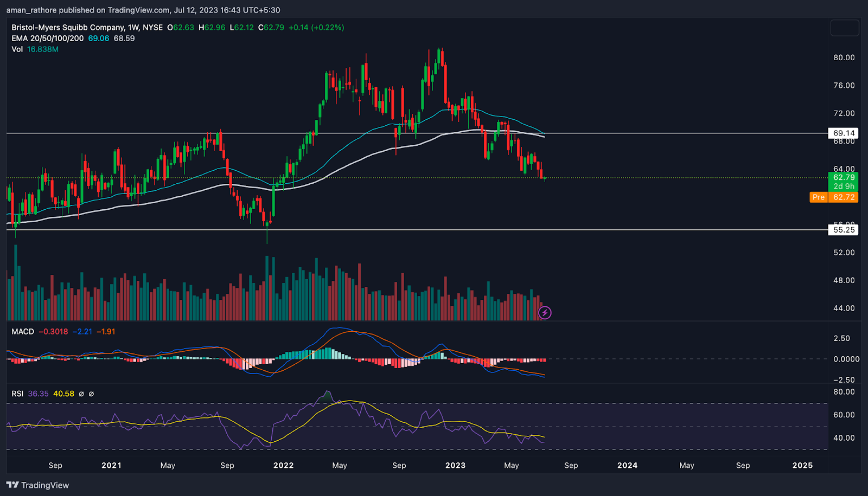Click the empty box at chart top right

tap(845, 28)
